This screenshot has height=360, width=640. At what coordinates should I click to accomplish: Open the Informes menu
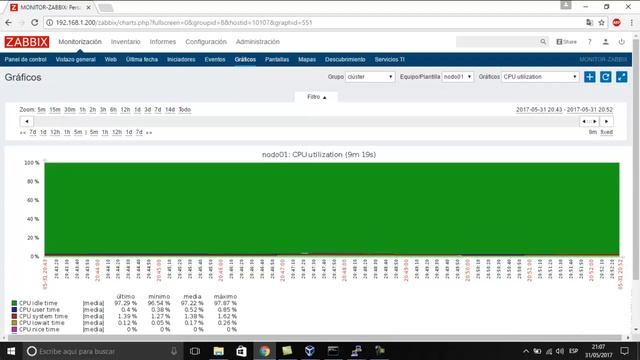click(x=162, y=42)
